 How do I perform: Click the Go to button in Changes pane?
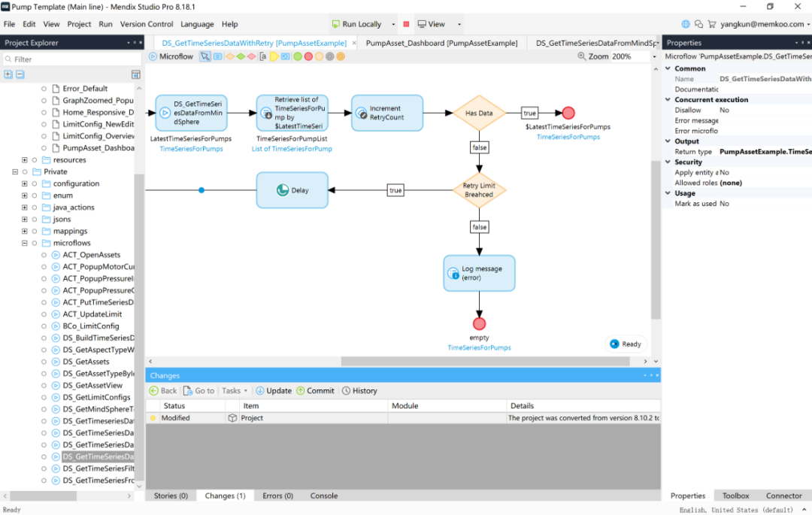(198, 391)
